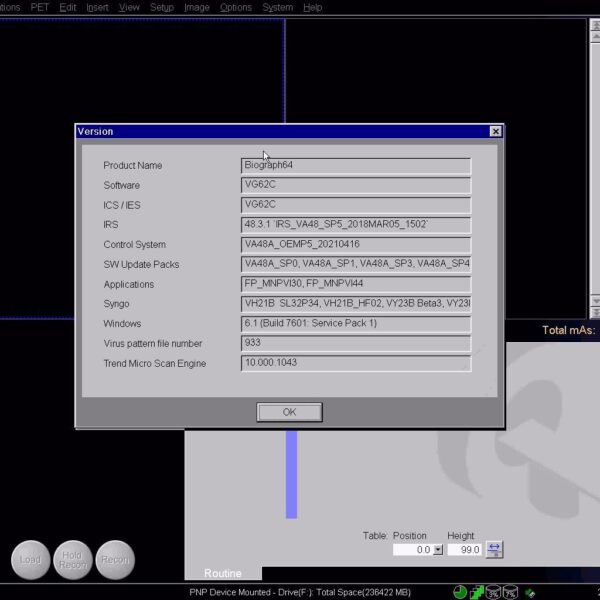The height and width of the screenshot is (600, 600).
Task: Click the round Recon button
Action: 115,559
